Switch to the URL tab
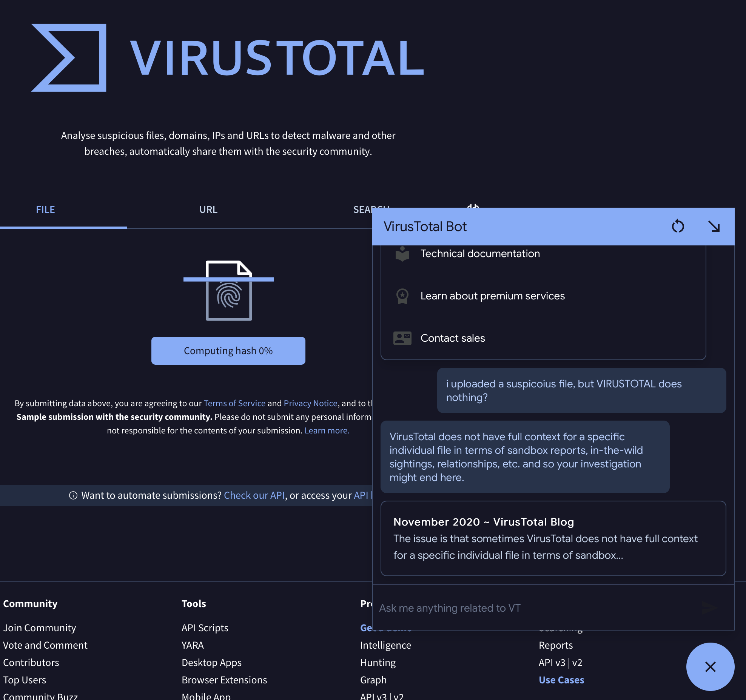Viewport: 746px width, 700px height. [208, 210]
